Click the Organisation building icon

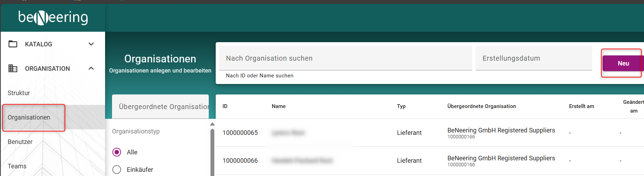tap(13, 68)
